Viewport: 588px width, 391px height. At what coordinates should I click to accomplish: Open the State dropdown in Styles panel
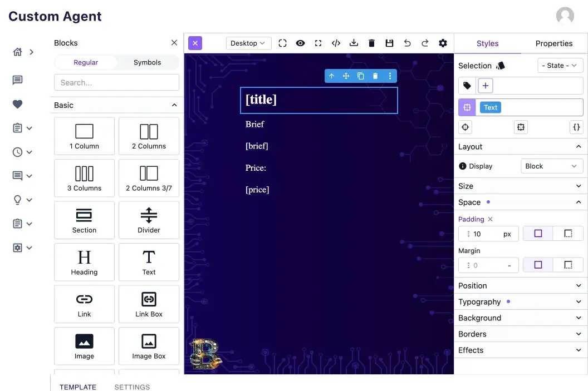pyautogui.click(x=560, y=65)
